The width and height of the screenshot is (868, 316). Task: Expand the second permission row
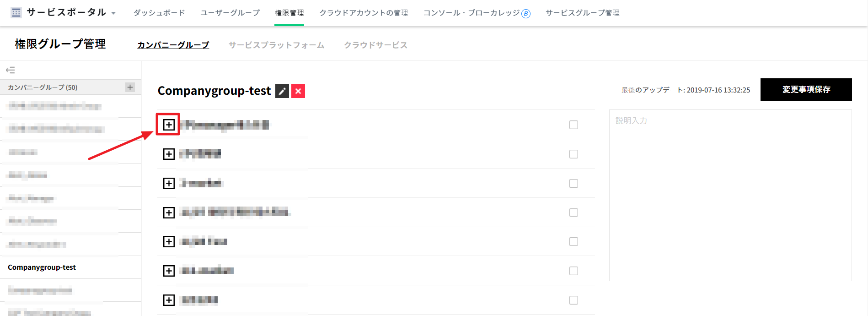pyautogui.click(x=169, y=154)
